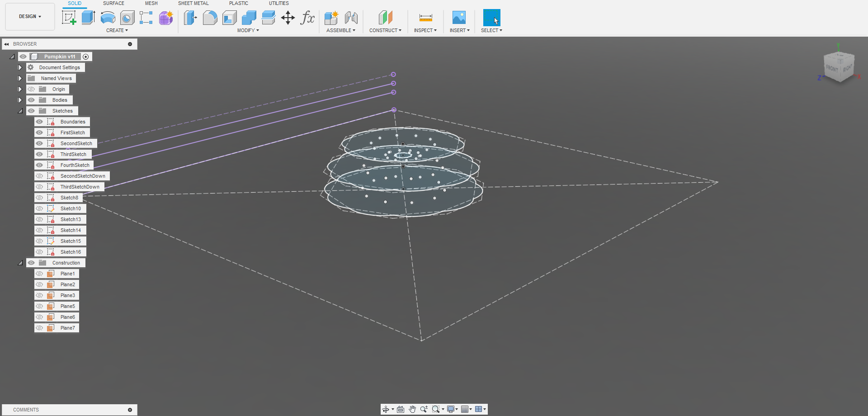Select the Fillet tool

[x=210, y=18]
